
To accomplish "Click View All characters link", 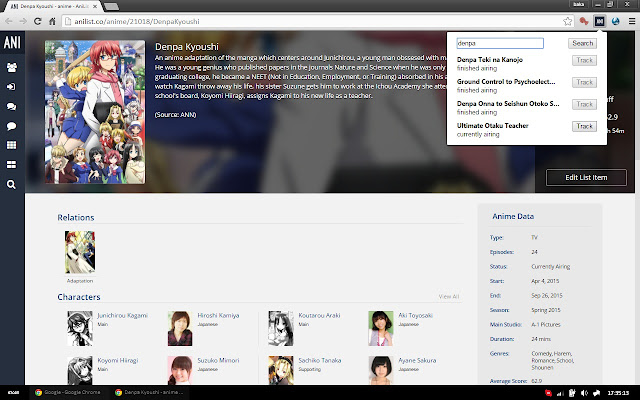I will click(x=449, y=297).
